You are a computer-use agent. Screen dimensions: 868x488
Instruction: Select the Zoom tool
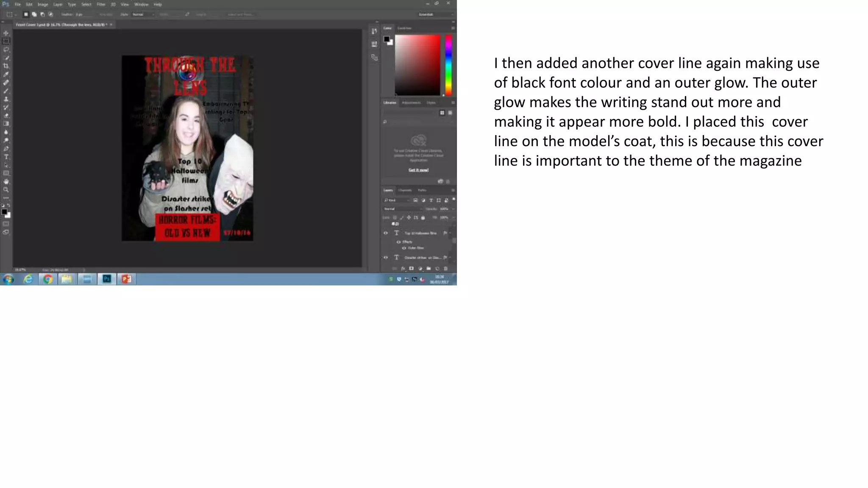(x=6, y=190)
